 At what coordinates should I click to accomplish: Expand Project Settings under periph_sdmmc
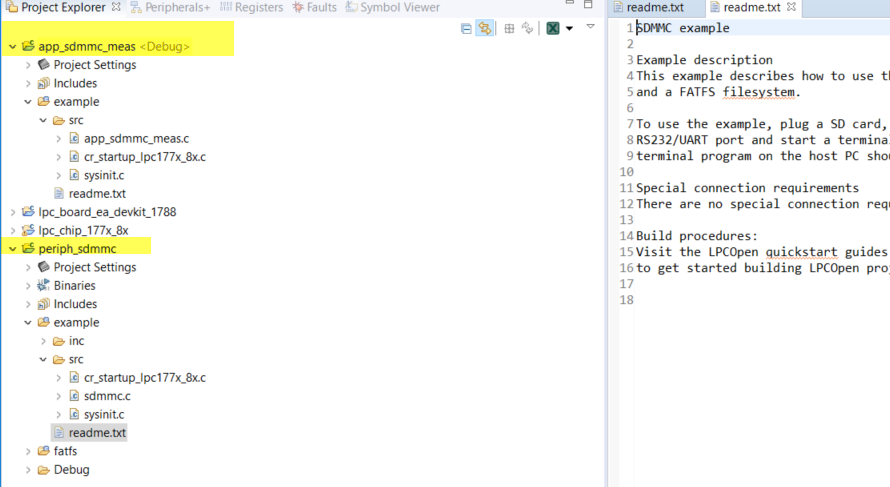(x=28, y=267)
